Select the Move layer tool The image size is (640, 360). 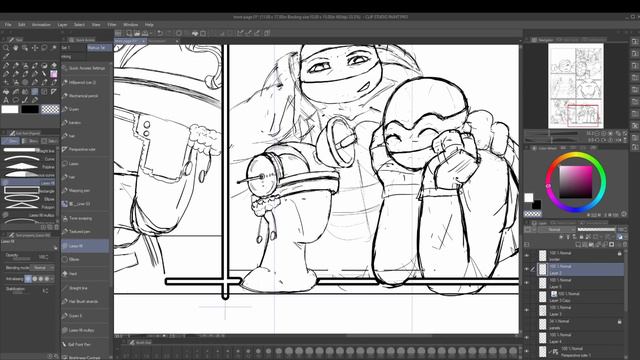pos(35,48)
